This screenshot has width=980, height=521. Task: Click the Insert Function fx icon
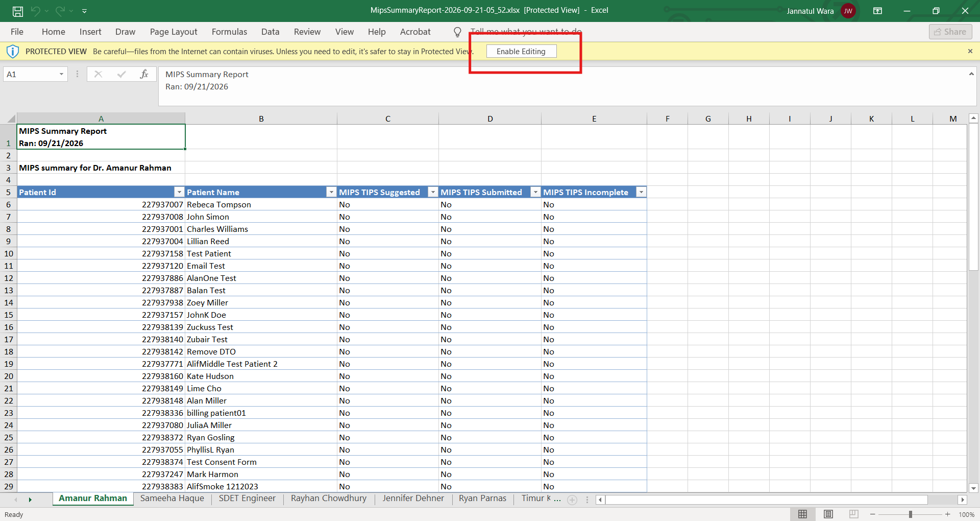(x=144, y=74)
